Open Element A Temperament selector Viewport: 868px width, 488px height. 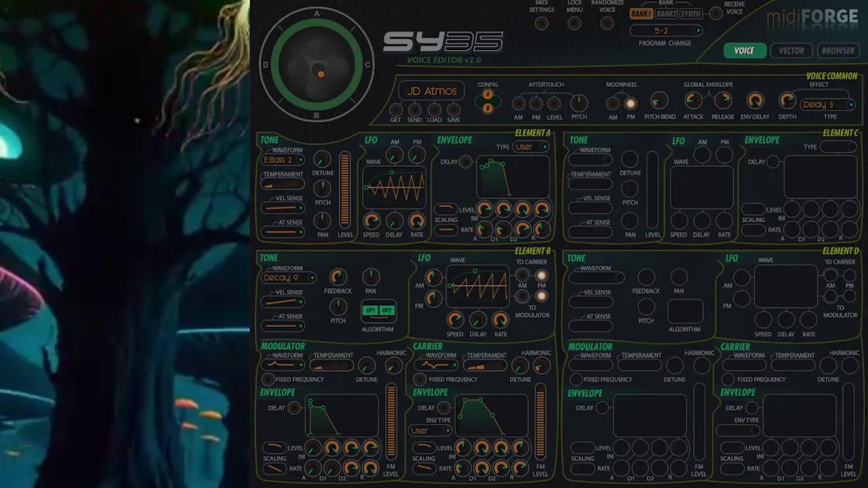point(283,184)
